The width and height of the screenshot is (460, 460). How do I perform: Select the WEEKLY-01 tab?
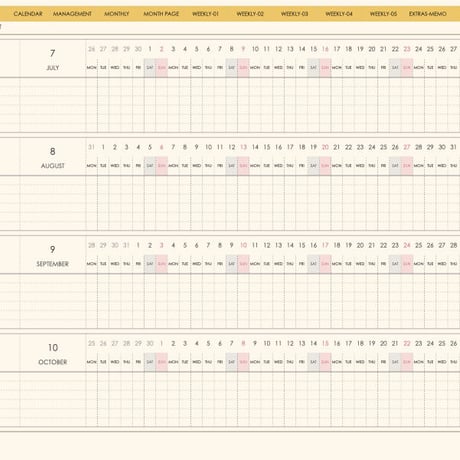pos(205,14)
